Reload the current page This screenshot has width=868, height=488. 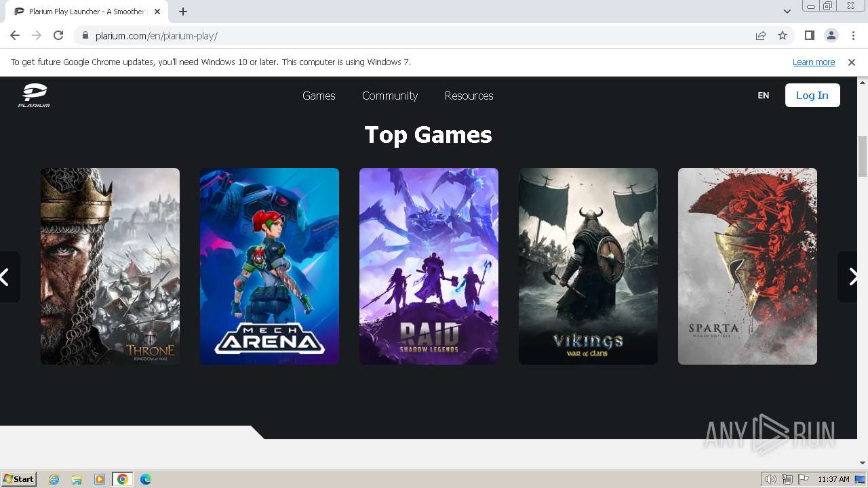coord(58,35)
